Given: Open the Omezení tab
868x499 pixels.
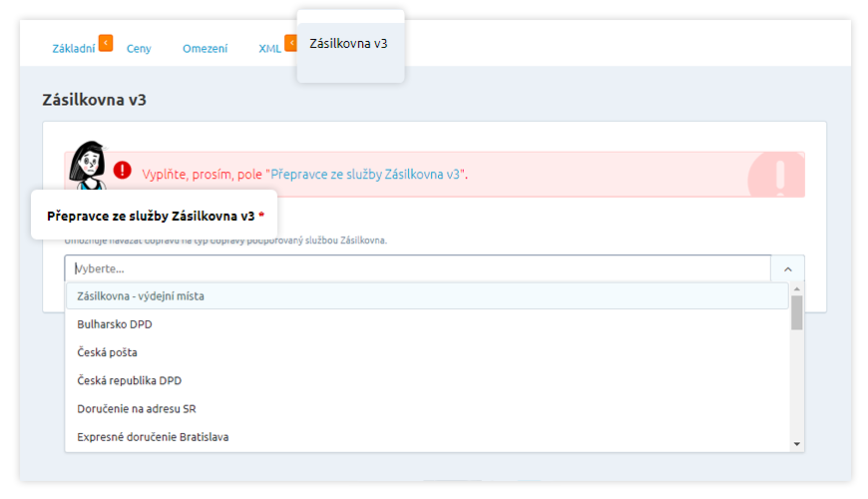Looking at the screenshot, I should click(205, 49).
